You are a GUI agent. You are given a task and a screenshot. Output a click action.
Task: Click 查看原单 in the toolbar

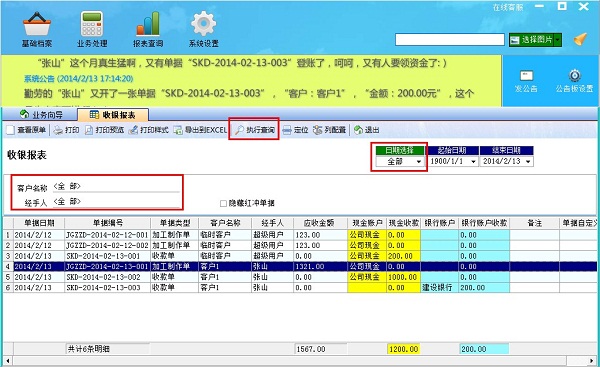pos(26,130)
